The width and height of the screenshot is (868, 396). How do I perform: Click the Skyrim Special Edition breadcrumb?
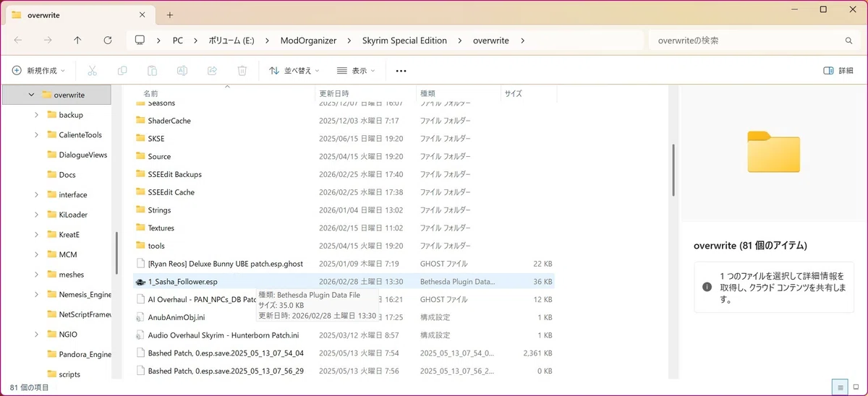coord(404,40)
